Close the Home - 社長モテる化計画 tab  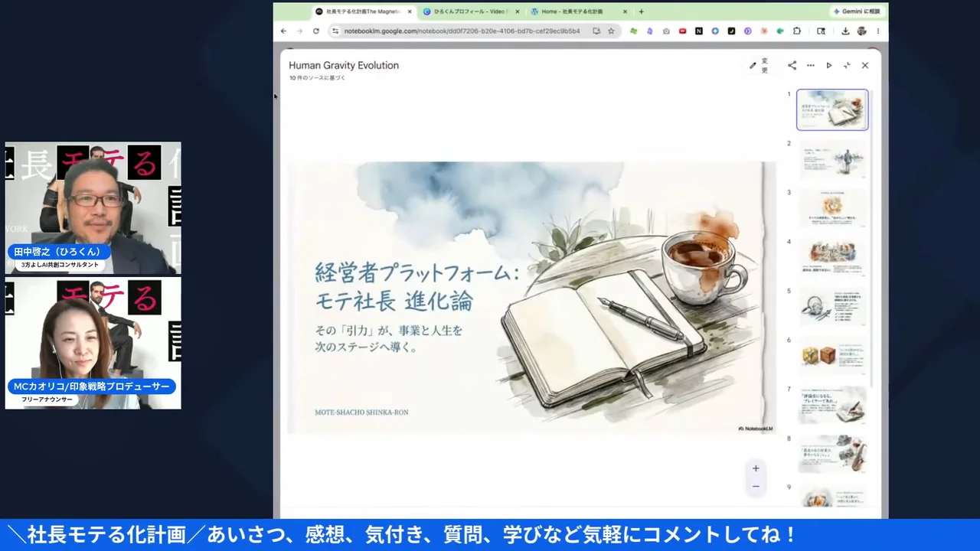pos(625,11)
